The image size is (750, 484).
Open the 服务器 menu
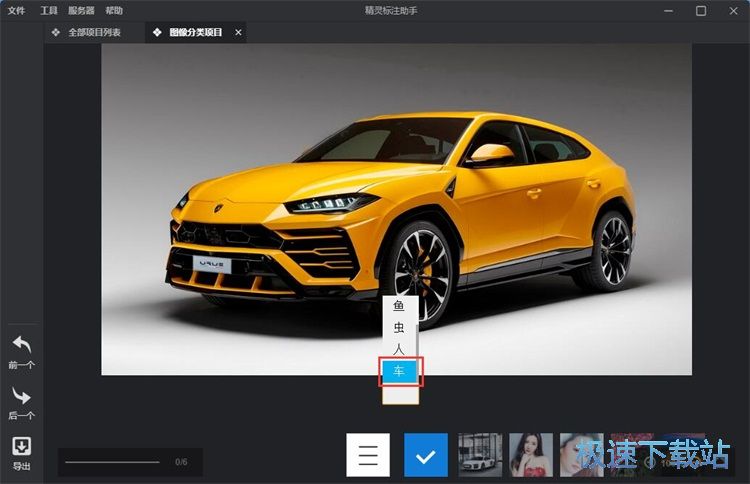81,10
